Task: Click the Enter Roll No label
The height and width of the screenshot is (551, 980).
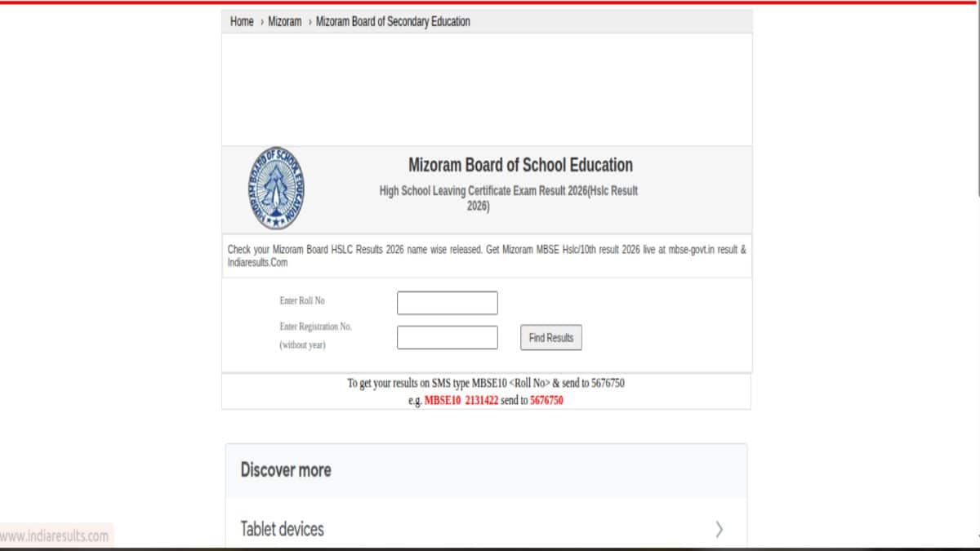Action: pos(302,301)
